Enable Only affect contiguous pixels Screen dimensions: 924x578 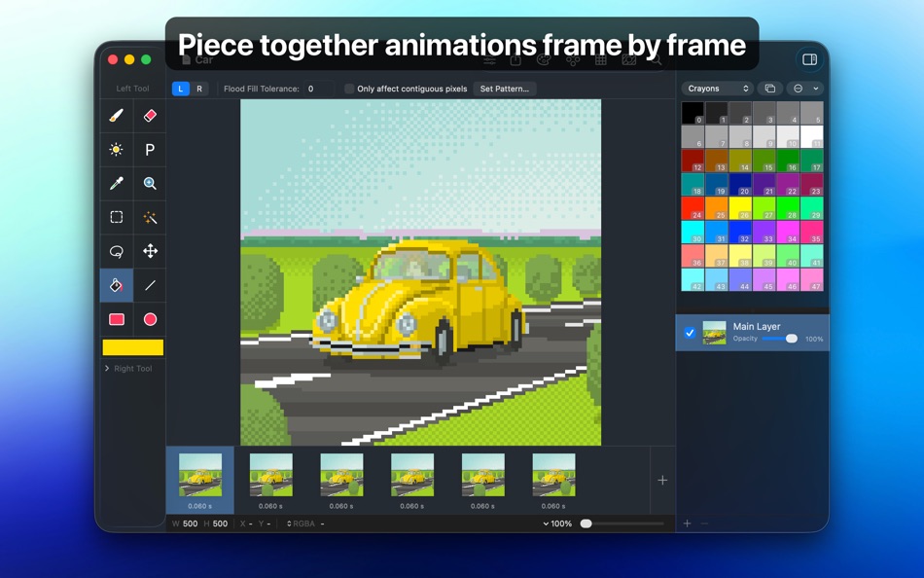pos(347,89)
